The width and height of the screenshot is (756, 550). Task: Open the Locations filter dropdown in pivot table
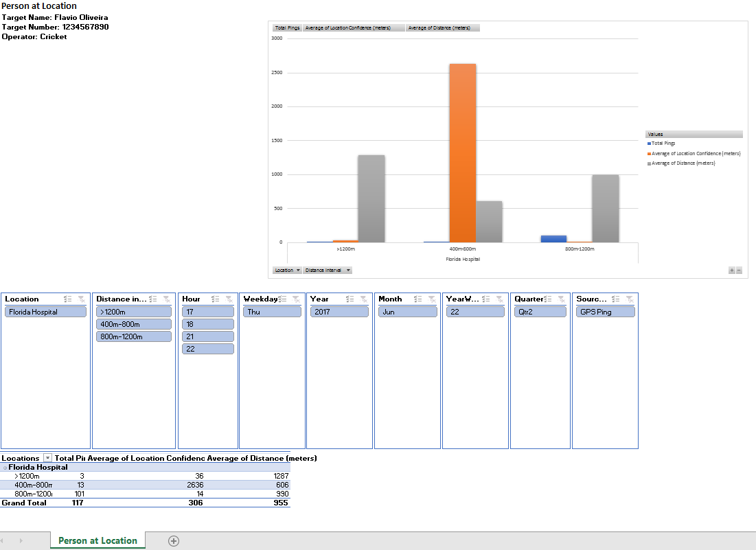(x=47, y=458)
